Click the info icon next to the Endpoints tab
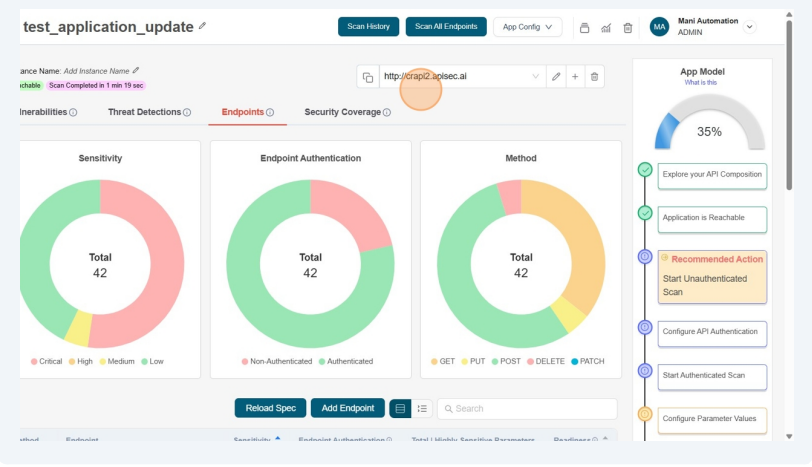Viewport: 812px width, 467px height. pos(270,113)
